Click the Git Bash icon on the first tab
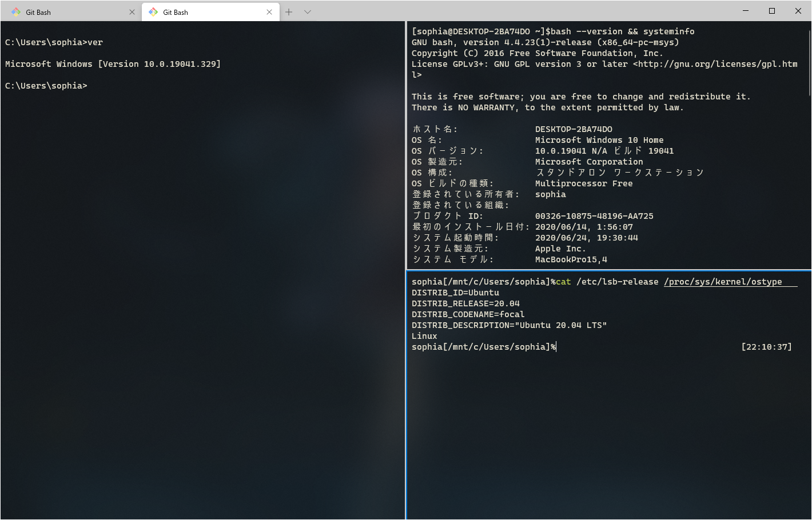The height and width of the screenshot is (520, 812). click(16, 11)
